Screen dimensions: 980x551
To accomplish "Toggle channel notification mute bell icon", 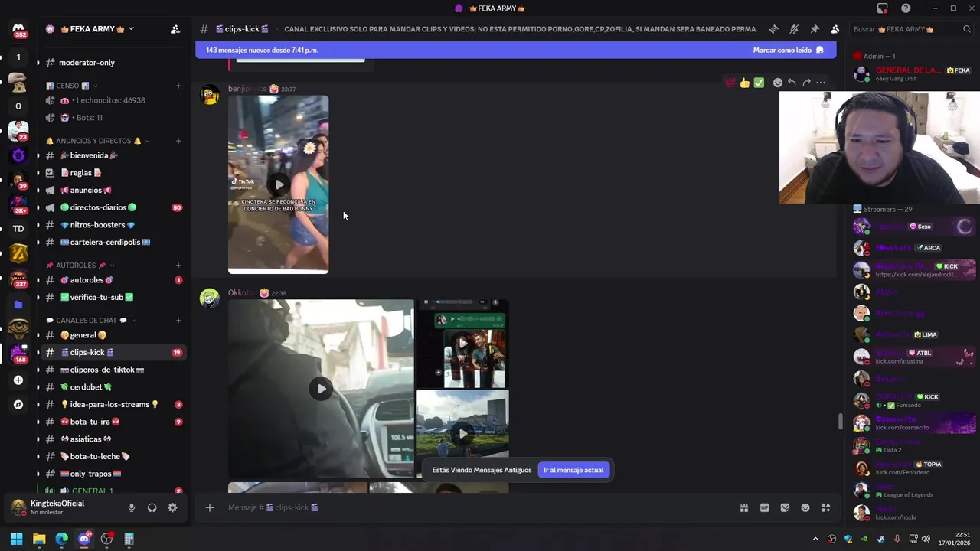I will 794,29.
